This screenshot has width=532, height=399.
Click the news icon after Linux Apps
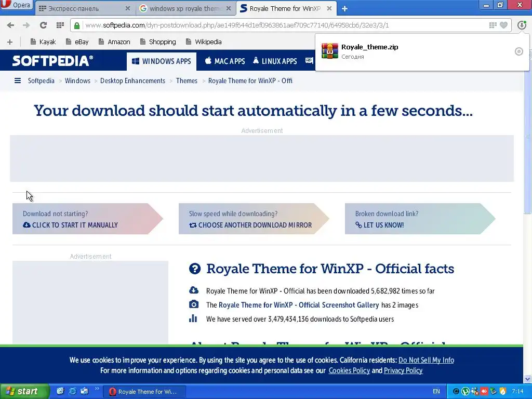309,61
